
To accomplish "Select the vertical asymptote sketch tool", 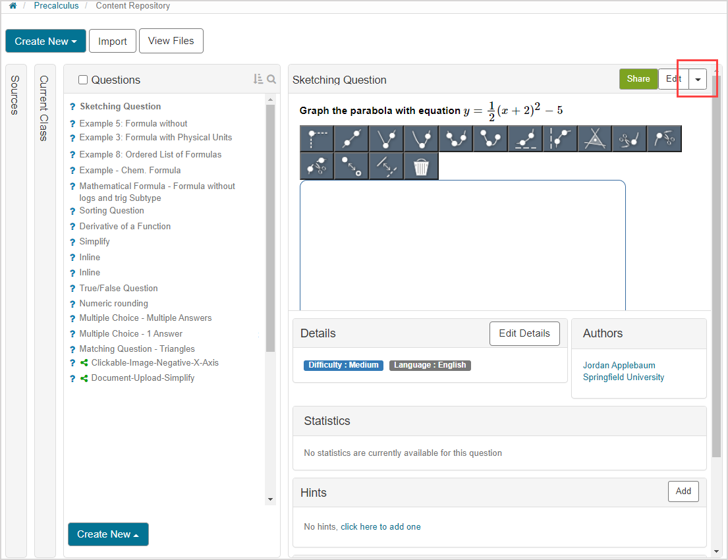I will (x=560, y=138).
